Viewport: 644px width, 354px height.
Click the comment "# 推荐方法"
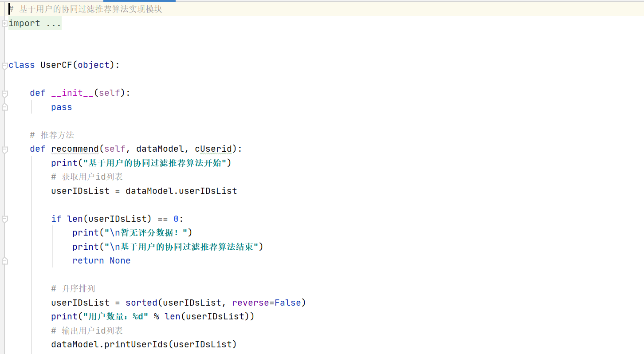[52, 135]
